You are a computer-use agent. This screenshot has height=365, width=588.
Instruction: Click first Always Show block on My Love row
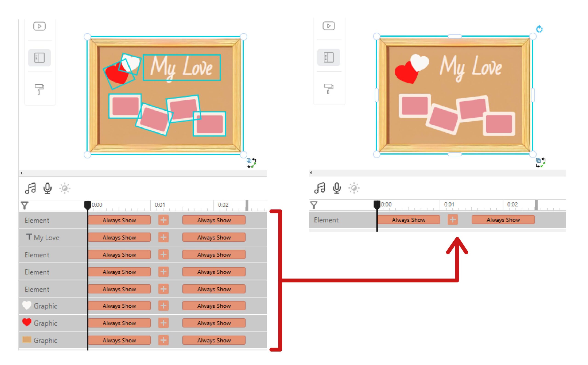click(119, 237)
